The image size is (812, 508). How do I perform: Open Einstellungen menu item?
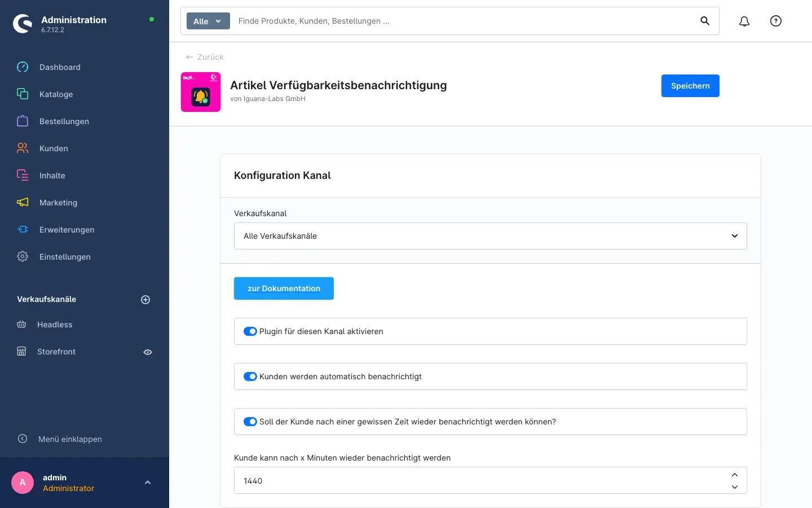[65, 257]
